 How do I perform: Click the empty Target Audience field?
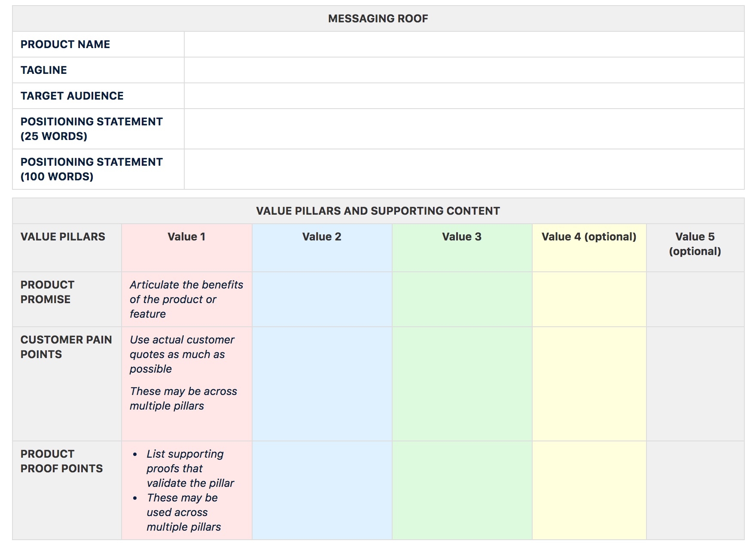[x=464, y=96]
